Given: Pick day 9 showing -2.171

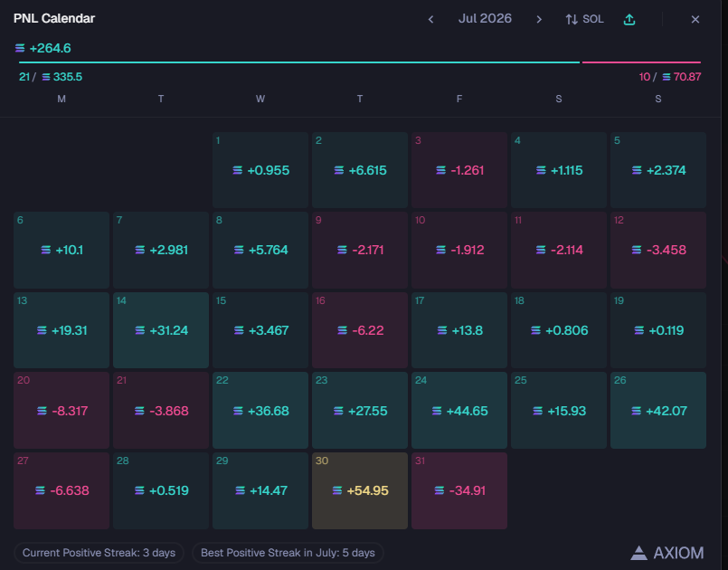Looking at the screenshot, I should click(x=360, y=250).
